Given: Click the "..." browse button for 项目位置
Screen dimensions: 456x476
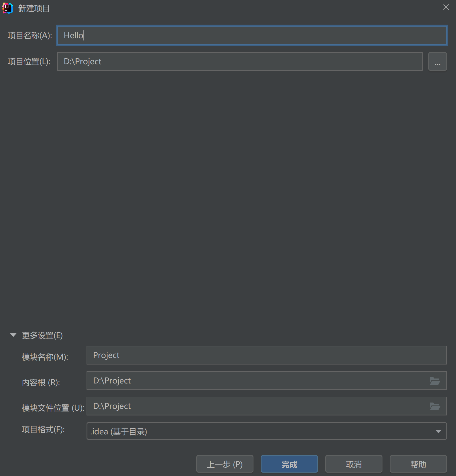Looking at the screenshot, I should pyautogui.click(x=437, y=61).
